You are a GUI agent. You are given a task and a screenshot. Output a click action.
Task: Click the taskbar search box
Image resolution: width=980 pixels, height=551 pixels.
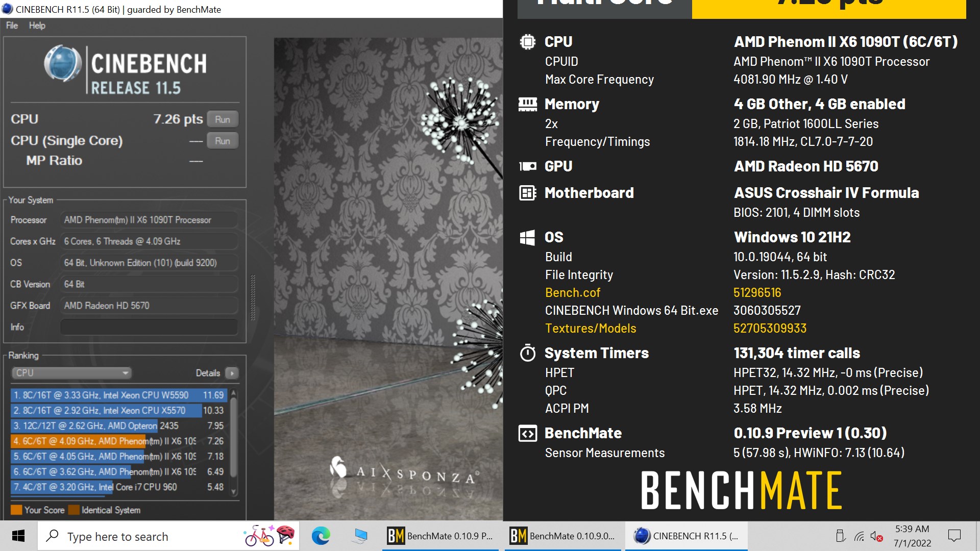point(168,536)
